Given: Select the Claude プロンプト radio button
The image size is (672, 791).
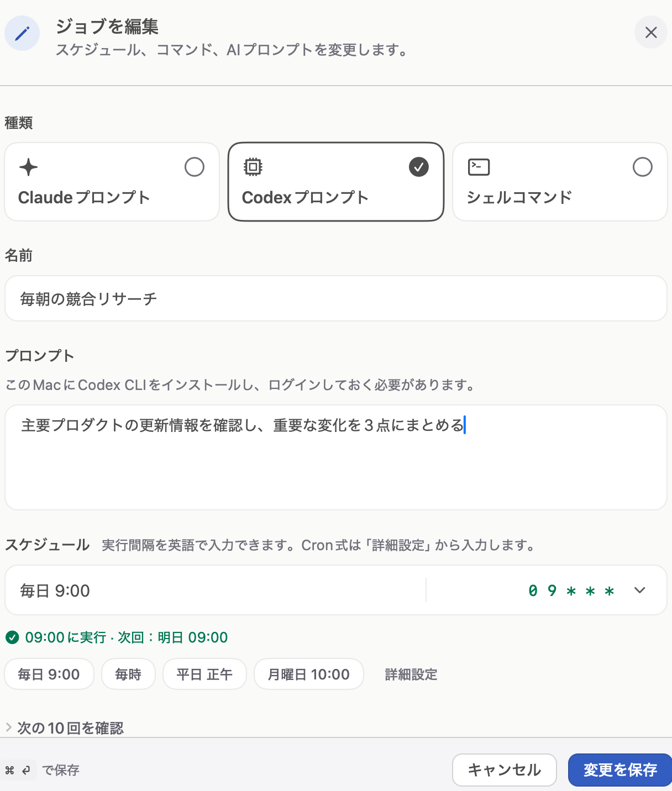Looking at the screenshot, I should click(x=194, y=167).
